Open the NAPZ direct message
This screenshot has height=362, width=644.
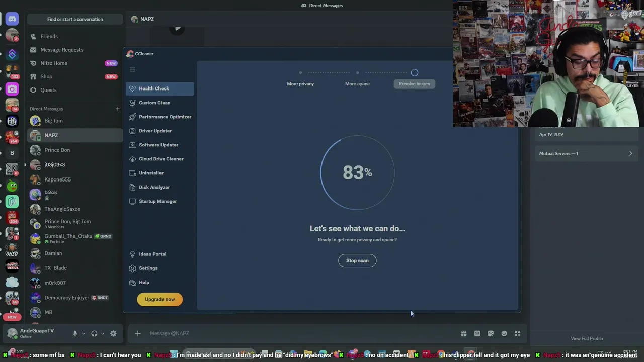tap(74, 135)
